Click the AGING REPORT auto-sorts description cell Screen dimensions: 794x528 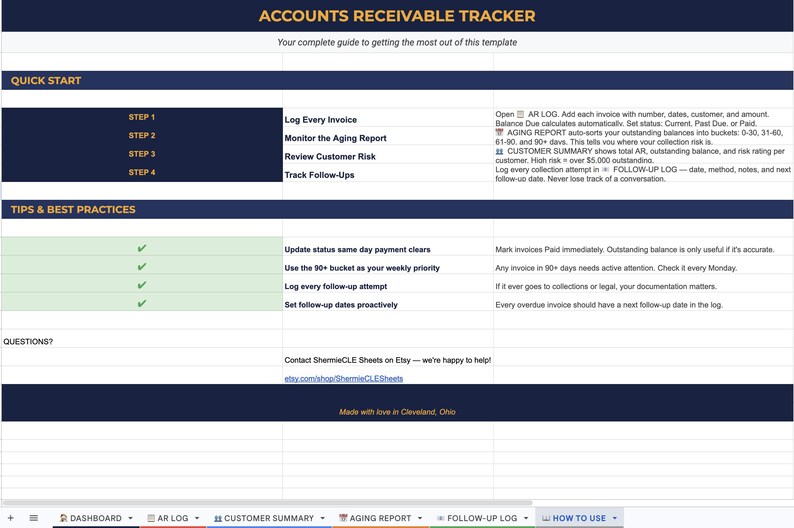(x=643, y=137)
